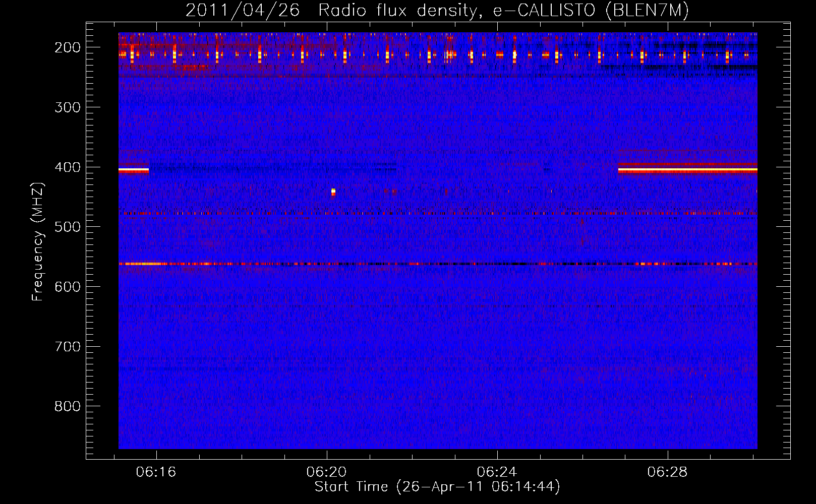The image size is (816, 504).
Task: Click the dotted red line near 480 MHz
Action: pyautogui.click(x=438, y=213)
